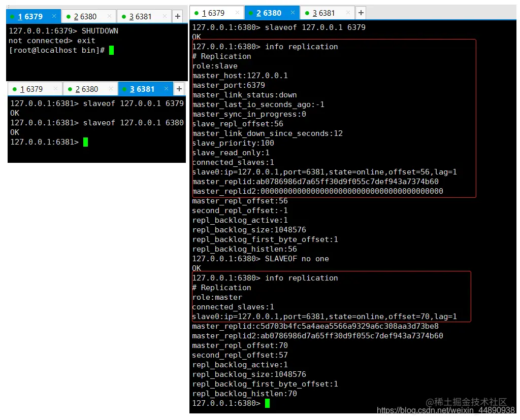Click the green dot on top-left 3 6381 tab

tap(124, 17)
